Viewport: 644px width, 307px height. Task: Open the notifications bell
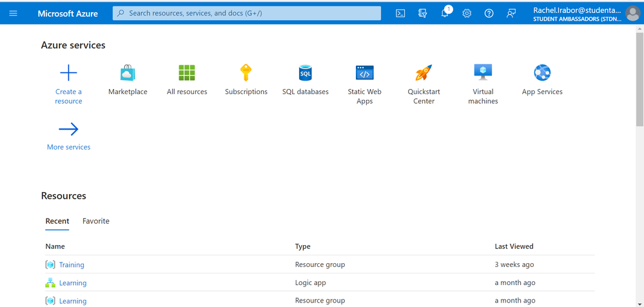point(444,13)
